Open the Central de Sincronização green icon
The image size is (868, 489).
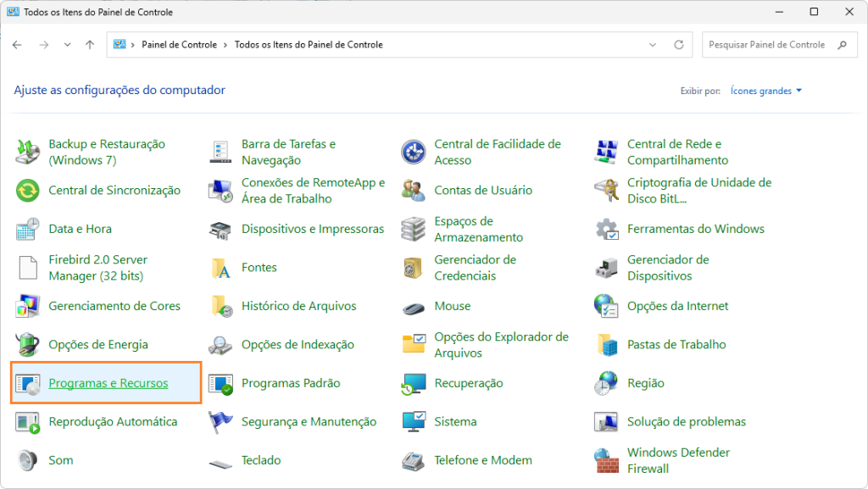point(28,191)
